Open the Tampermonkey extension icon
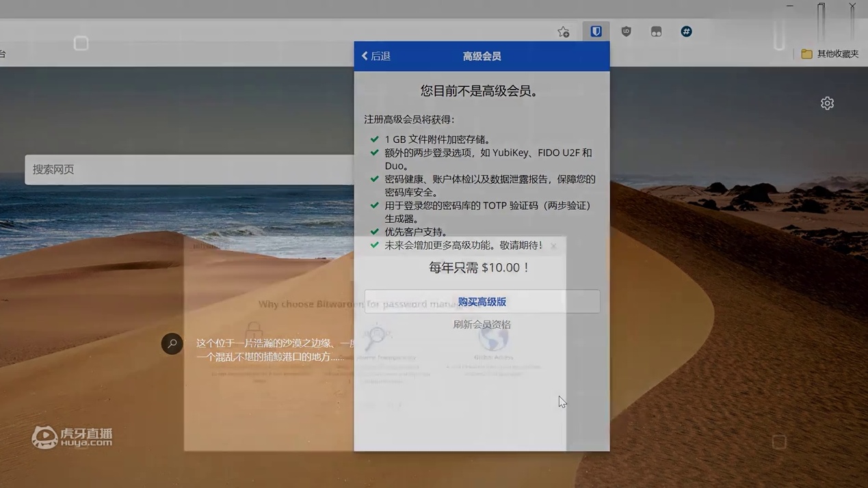This screenshot has height=488, width=868. click(x=656, y=31)
